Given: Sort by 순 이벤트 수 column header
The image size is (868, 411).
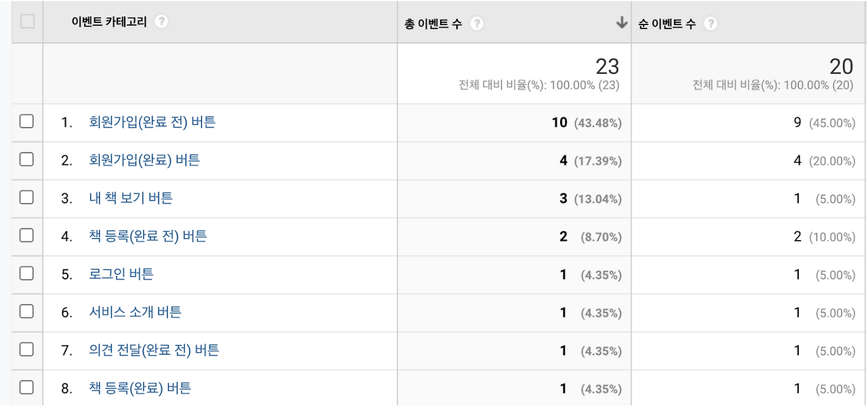Looking at the screenshot, I should tap(667, 23).
